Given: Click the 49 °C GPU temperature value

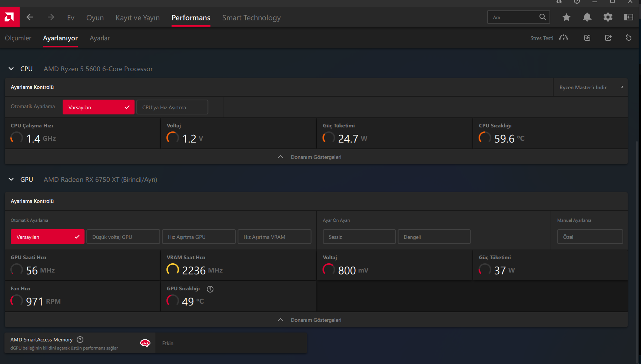Looking at the screenshot, I should pos(193,301).
